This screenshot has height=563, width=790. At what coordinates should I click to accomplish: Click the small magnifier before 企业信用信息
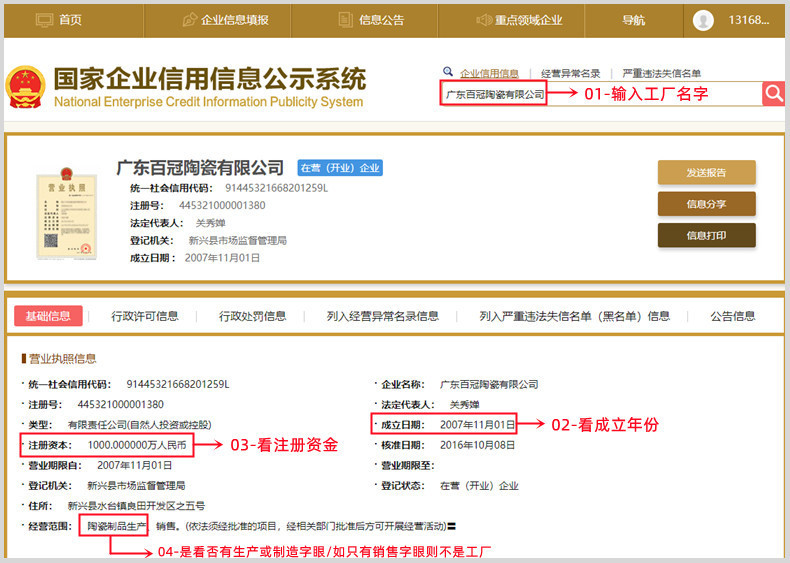[448, 72]
